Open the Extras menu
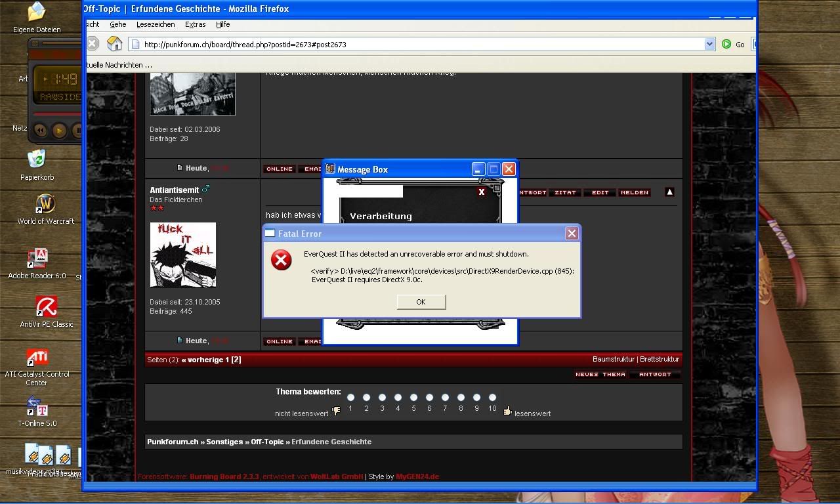This screenshot has height=504, width=840. (195, 24)
